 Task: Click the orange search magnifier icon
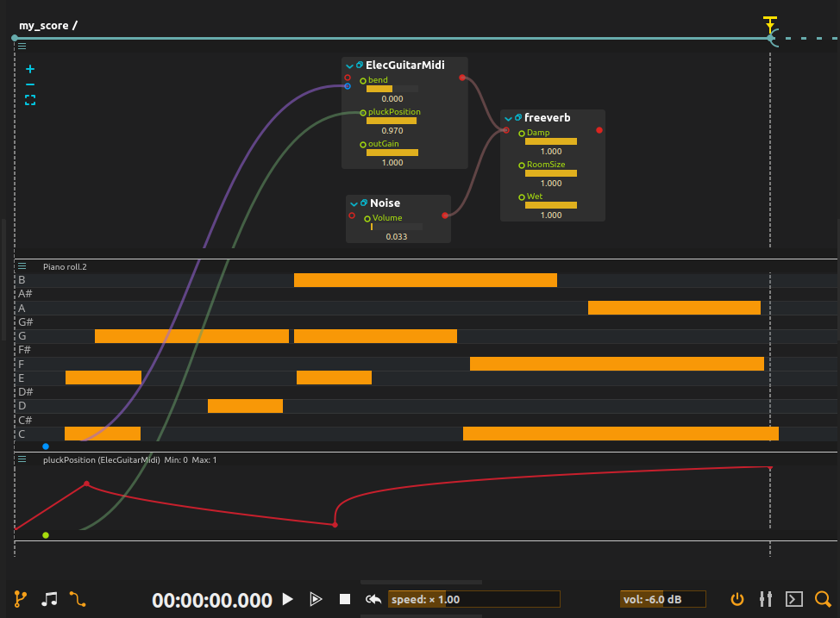pyautogui.click(x=823, y=599)
